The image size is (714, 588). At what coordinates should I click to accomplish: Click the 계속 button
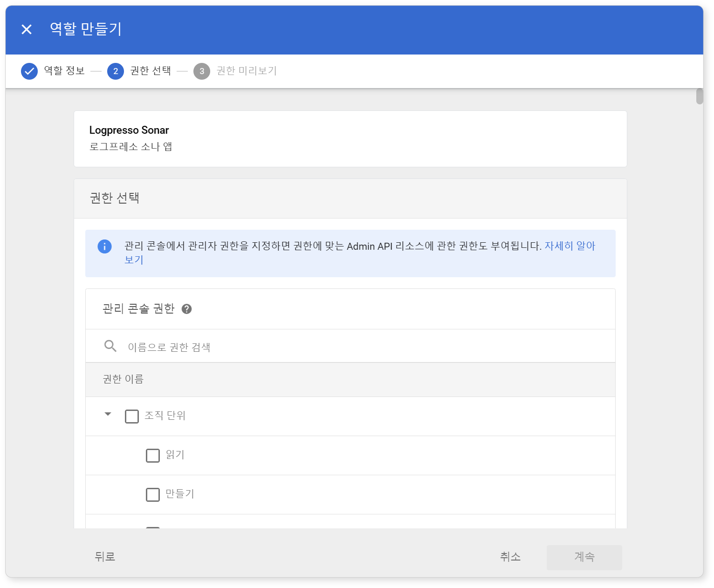pos(584,557)
